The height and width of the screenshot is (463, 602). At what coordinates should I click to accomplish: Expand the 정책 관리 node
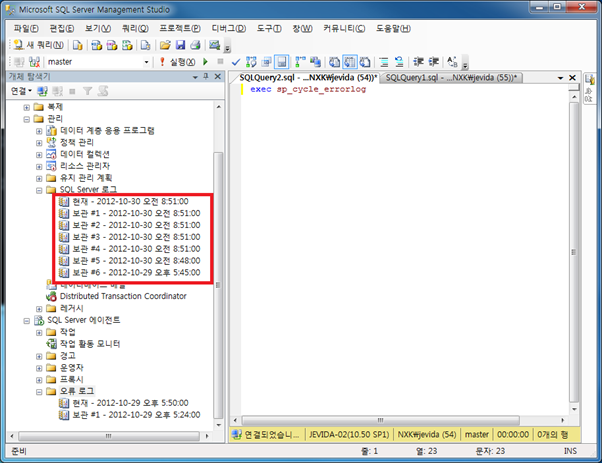coord(39,143)
